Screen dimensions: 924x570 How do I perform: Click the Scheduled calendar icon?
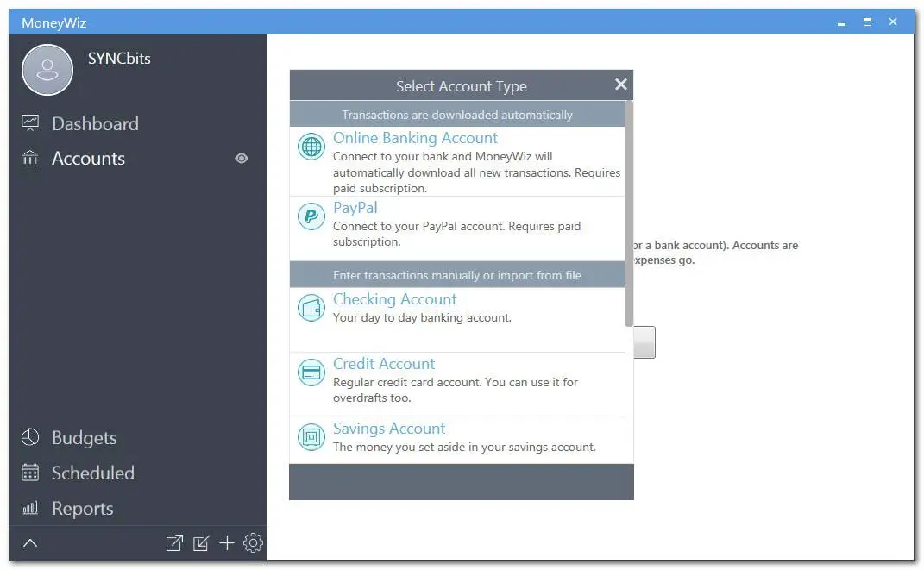(x=30, y=473)
